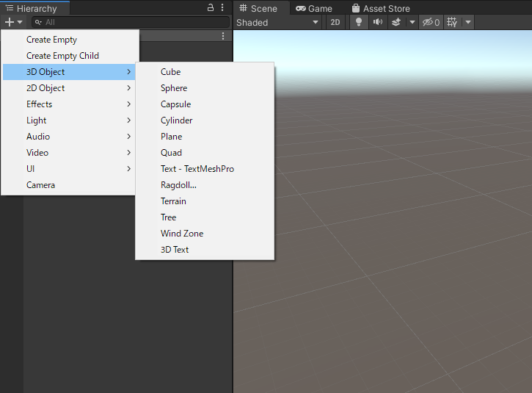This screenshot has width=532, height=393.
Task: Create a 3D Text object
Action: (205, 250)
